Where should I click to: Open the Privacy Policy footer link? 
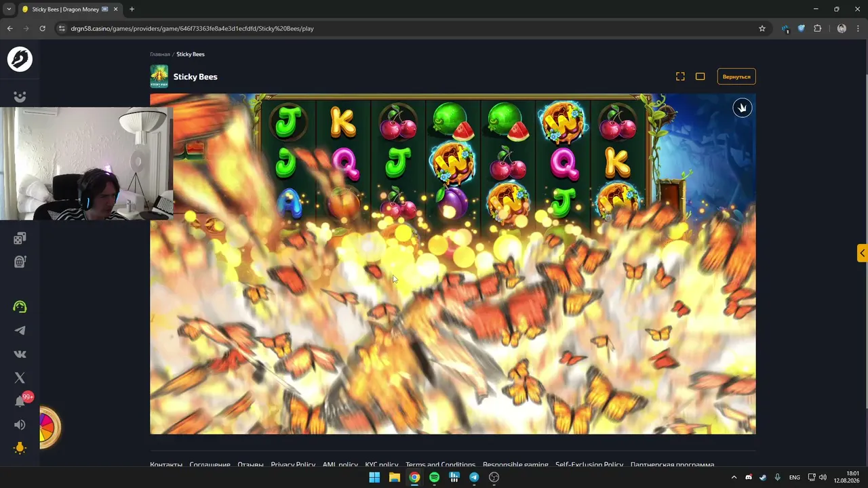(x=293, y=464)
